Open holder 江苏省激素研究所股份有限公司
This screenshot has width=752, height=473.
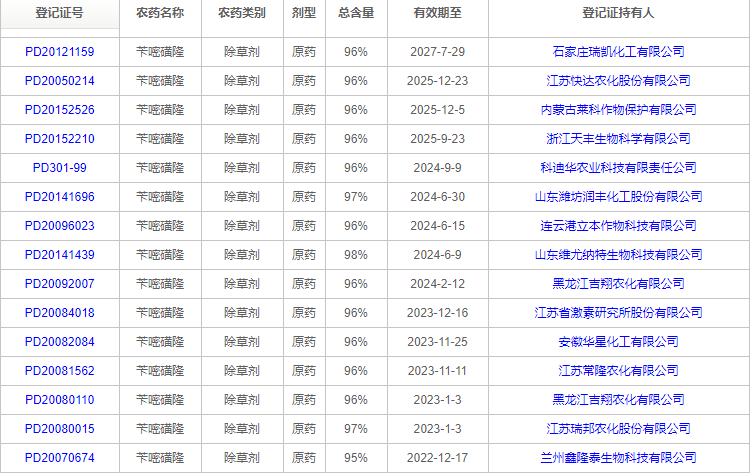click(x=618, y=313)
